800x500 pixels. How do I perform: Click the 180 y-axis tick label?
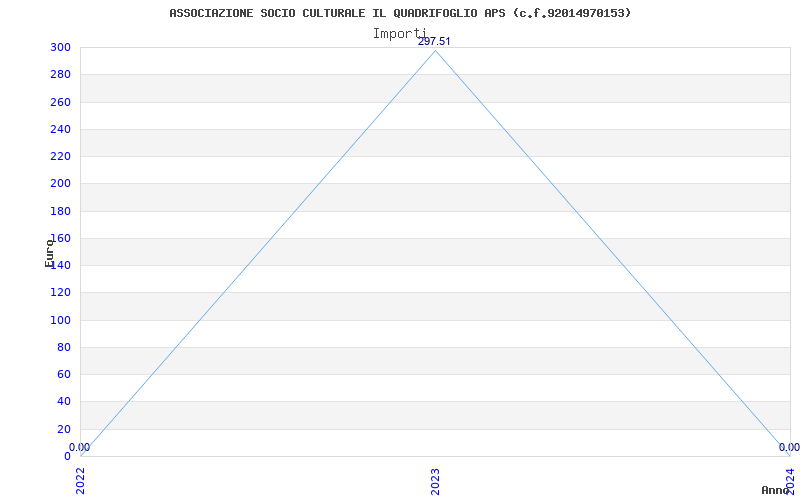point(60,211)
